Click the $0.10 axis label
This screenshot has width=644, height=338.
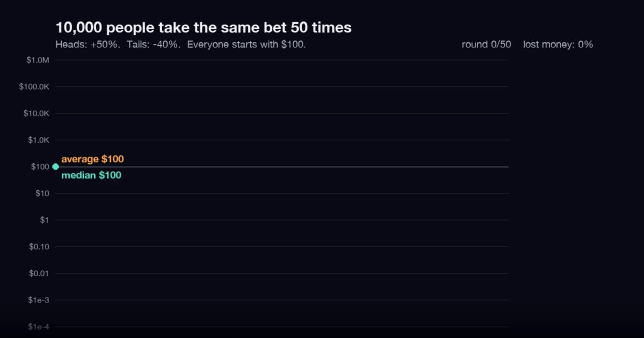pyautogui.click(x=39, y=247)
